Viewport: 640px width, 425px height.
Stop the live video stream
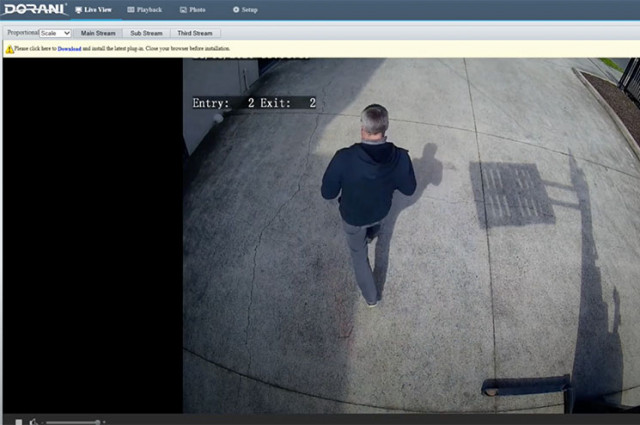point(19,422)
